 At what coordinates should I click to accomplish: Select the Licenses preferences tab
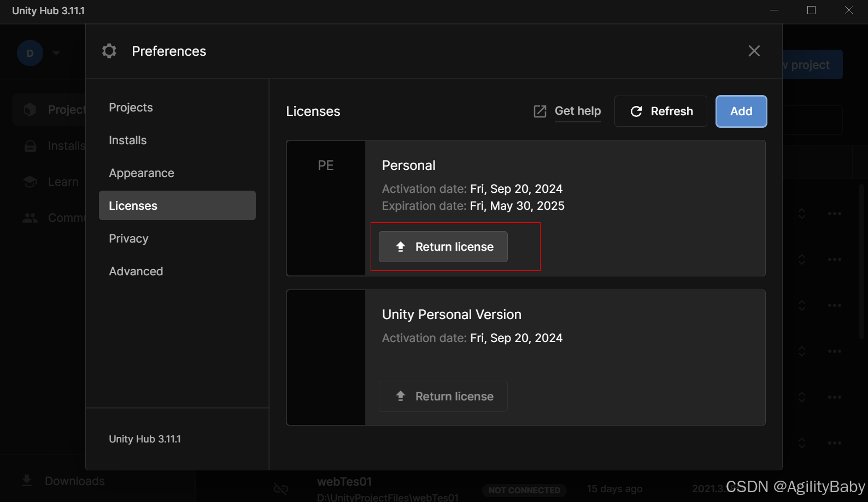click(x=177, y=205)
